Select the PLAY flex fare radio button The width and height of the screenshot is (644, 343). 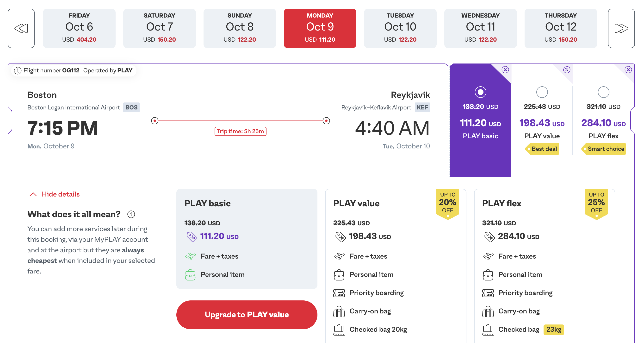tap(603, 92)
